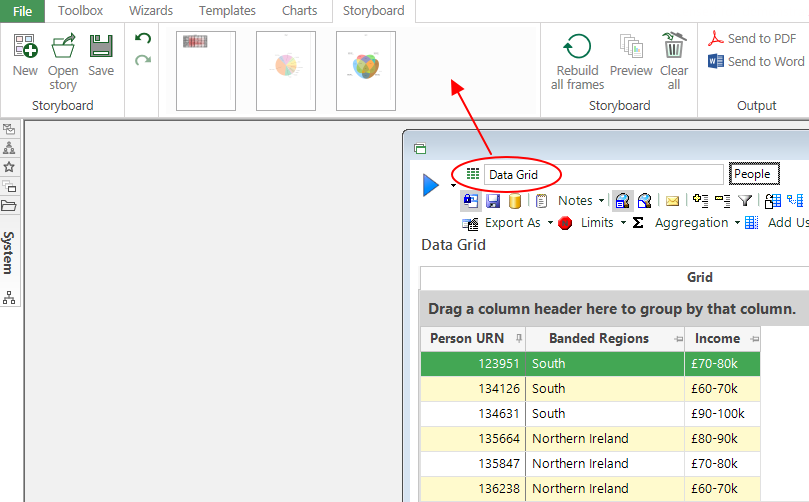Viewport: 809px width, 502px height.
Task: Click the second magnifier view icon
Action: (645, 201)
